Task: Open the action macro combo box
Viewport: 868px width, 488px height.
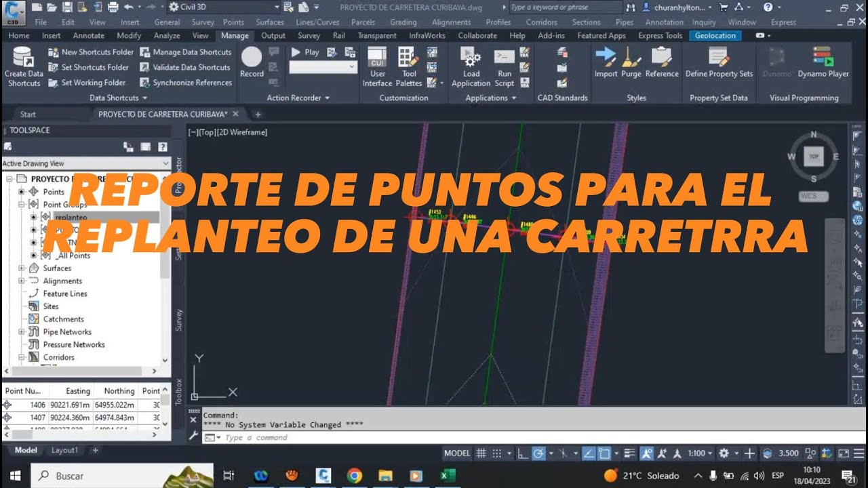Action: click(323, 66)
